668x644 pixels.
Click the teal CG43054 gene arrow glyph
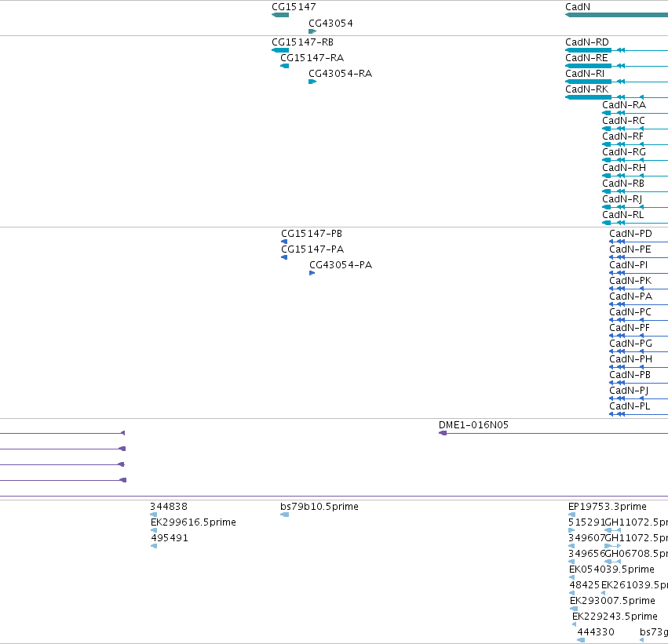coord(312,31)
